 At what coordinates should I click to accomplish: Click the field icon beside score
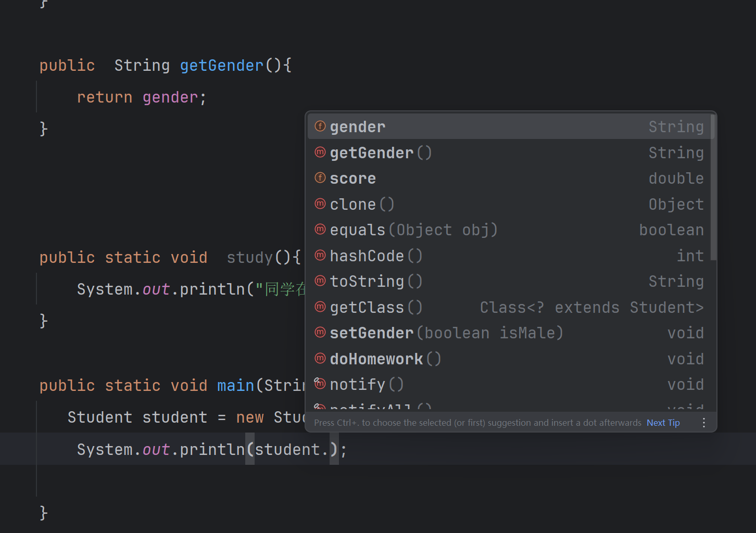pyautogui.click(x=320, y=178)
